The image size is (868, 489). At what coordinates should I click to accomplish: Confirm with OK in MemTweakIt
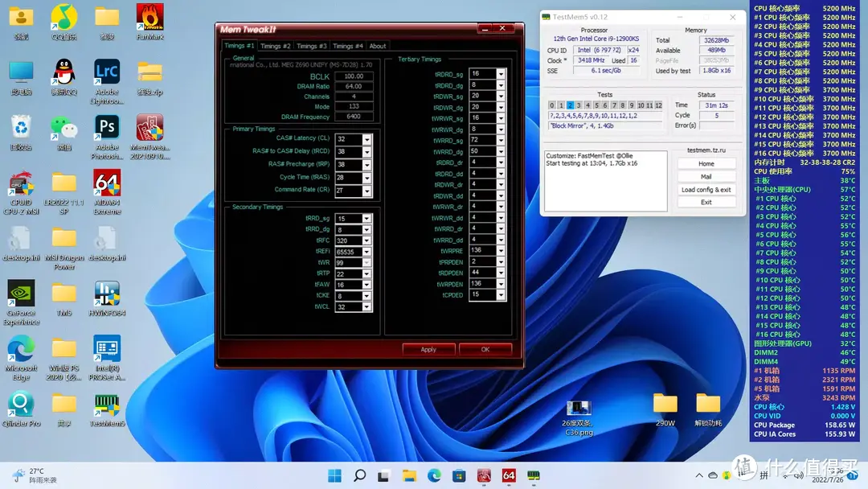(x=485, y=349)
